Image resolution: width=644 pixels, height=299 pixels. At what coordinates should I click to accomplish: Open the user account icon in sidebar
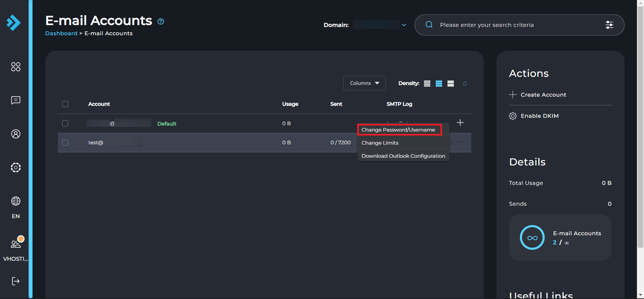coord(16,134)
